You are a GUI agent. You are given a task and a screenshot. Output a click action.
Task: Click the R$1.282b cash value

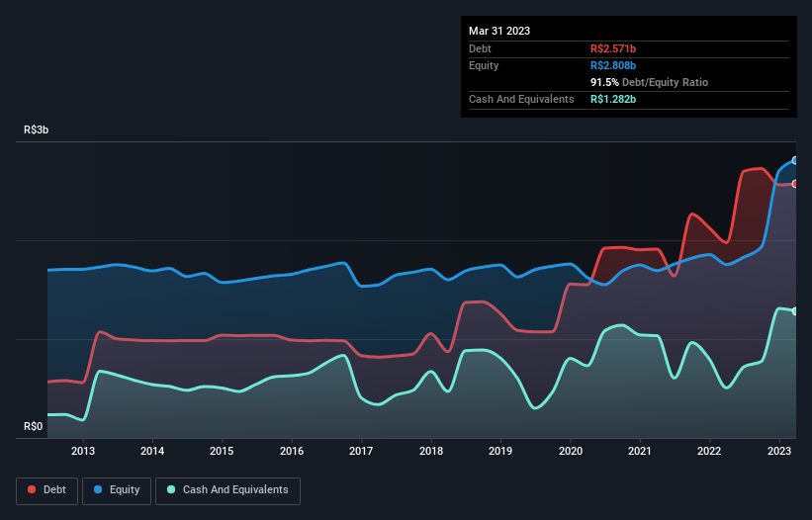[x=613, y=99]
